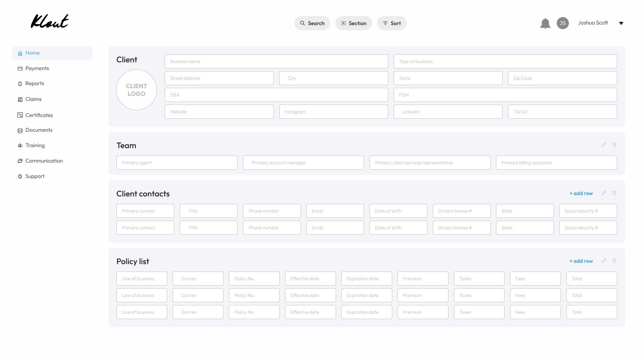644x362 pixels.
Task: Focus the Business name field
Action: (x=276, y=61)
